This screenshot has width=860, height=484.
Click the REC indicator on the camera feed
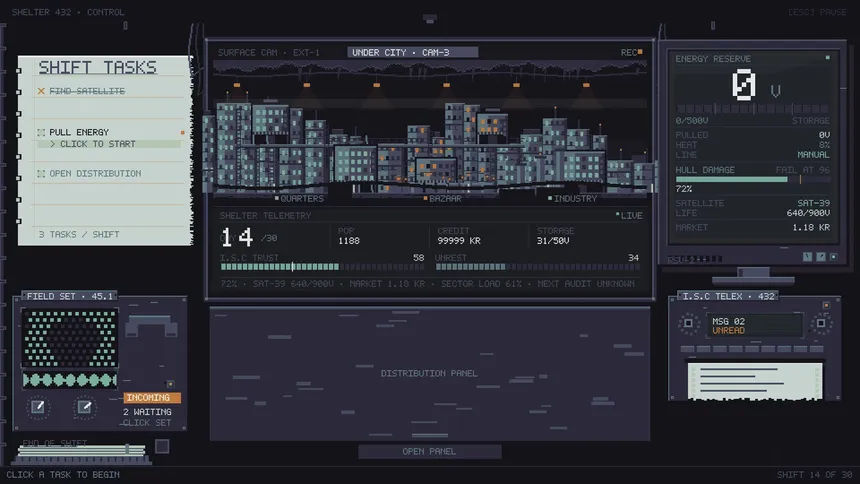click(631, 52)
